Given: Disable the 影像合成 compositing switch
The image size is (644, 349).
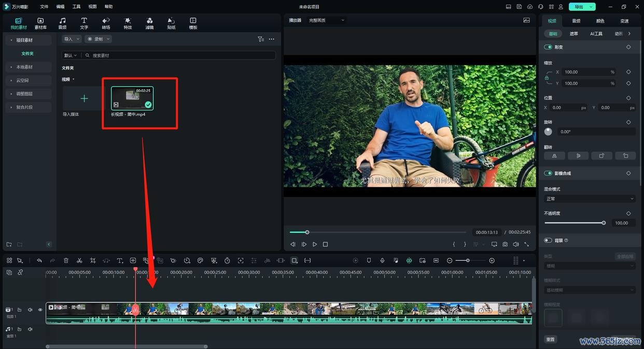Looking at the screenshot, I should coord(548,173).
